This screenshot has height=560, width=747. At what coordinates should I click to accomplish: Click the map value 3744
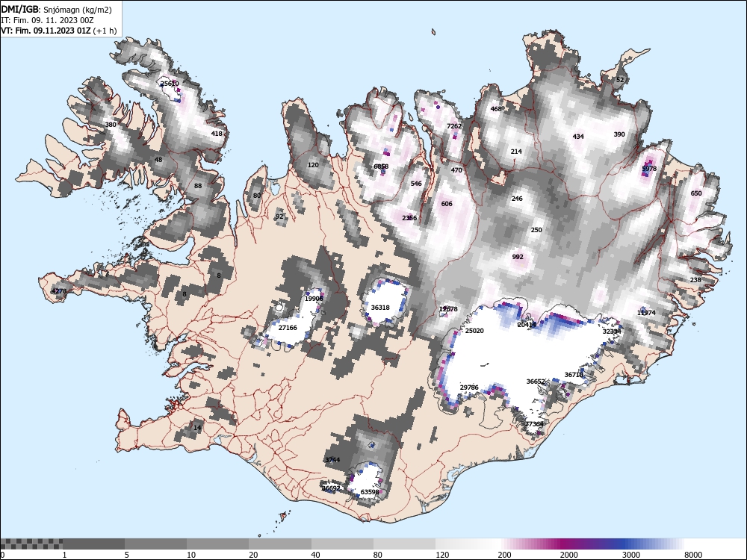pyautogui.click(x=332, y=459)
